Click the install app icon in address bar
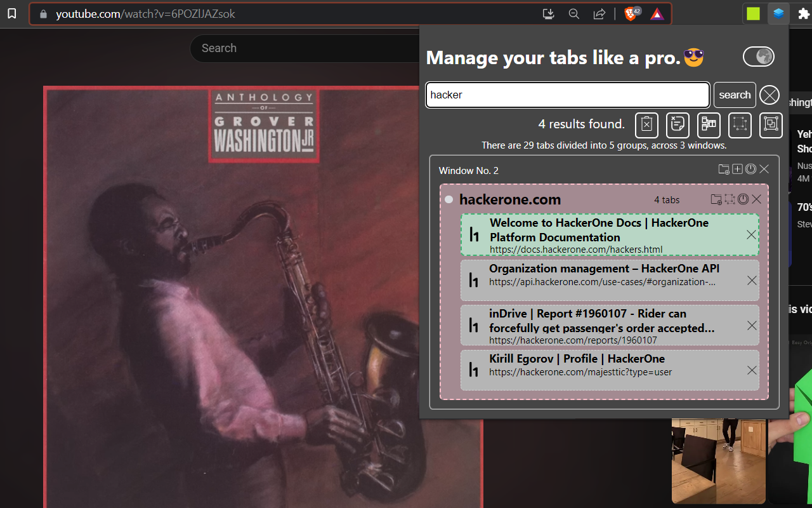This screenshot has height=508, width=812. pos(549,13)
